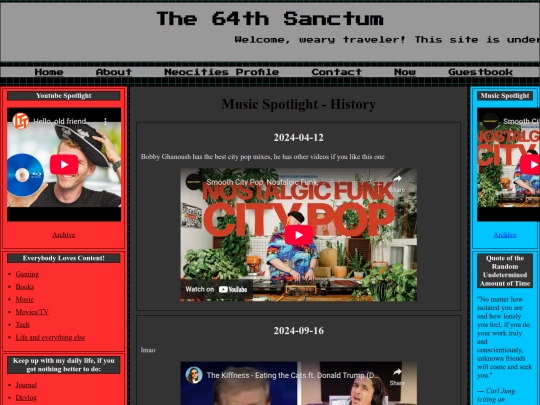
Task: Open the Music content link
Action: (24, 299)
